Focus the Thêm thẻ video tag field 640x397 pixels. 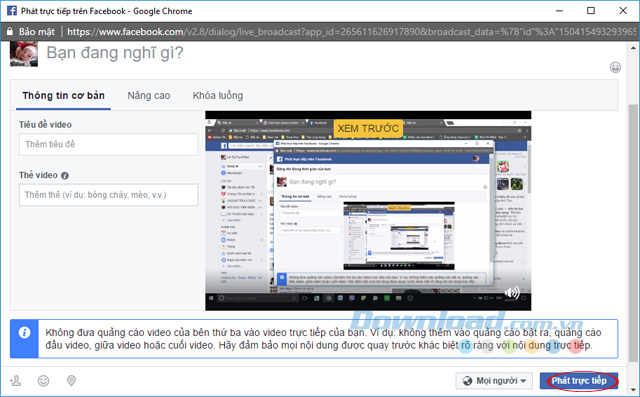109,195
